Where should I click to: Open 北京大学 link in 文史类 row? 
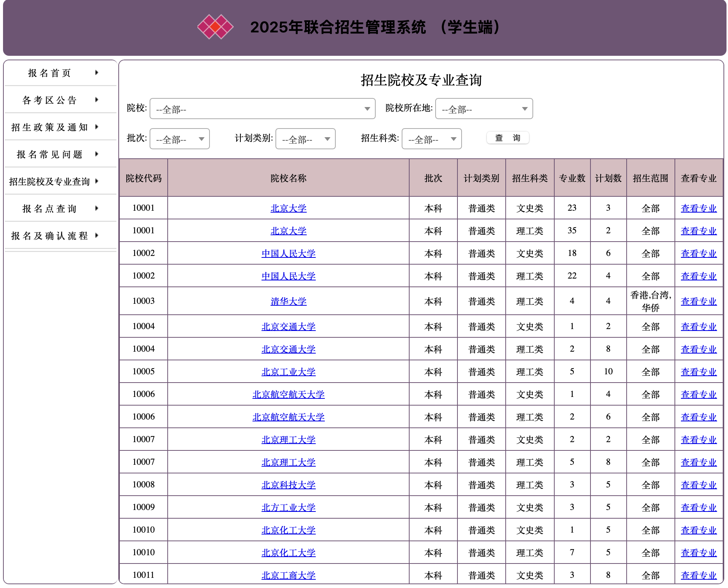pos(289,208)
